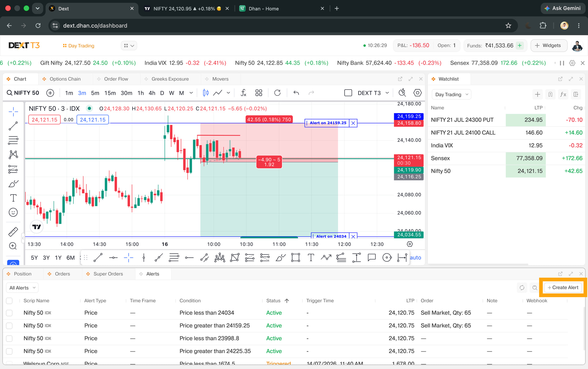Open browser extensions puzzle icon
The width and height of the screenshot is (588, 369).
543,26
